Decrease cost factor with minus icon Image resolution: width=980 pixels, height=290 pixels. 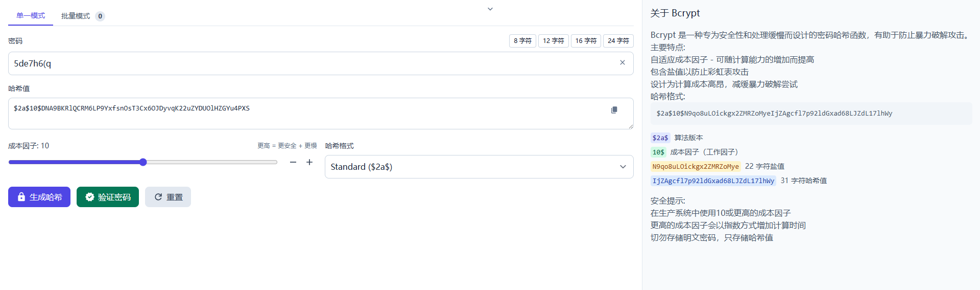tap(293, 162)
